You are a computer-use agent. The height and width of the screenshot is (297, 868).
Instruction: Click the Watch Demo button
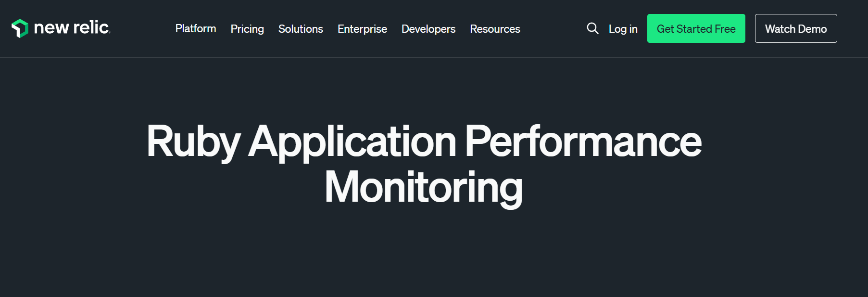(795, 29)
